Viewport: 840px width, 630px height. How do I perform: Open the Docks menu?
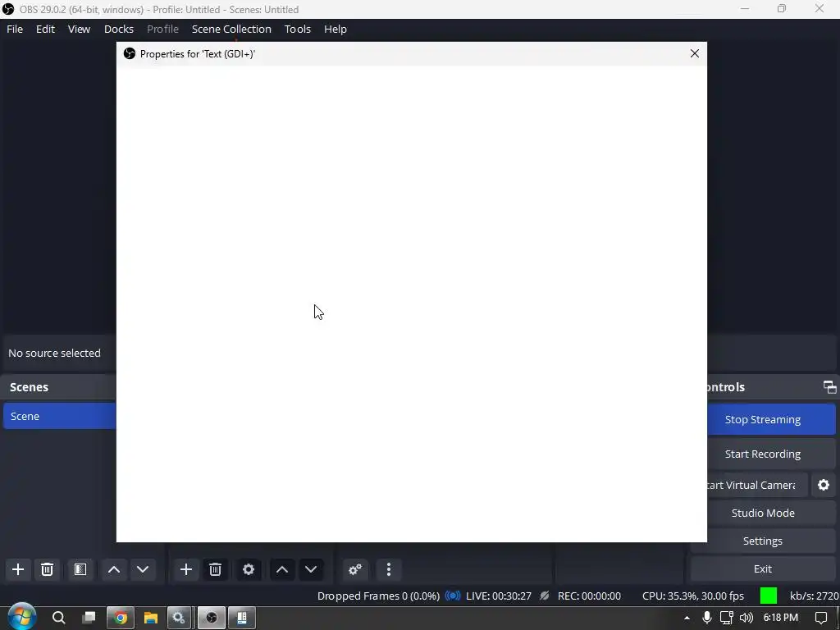pyautogui.click(x=118, y=29)
